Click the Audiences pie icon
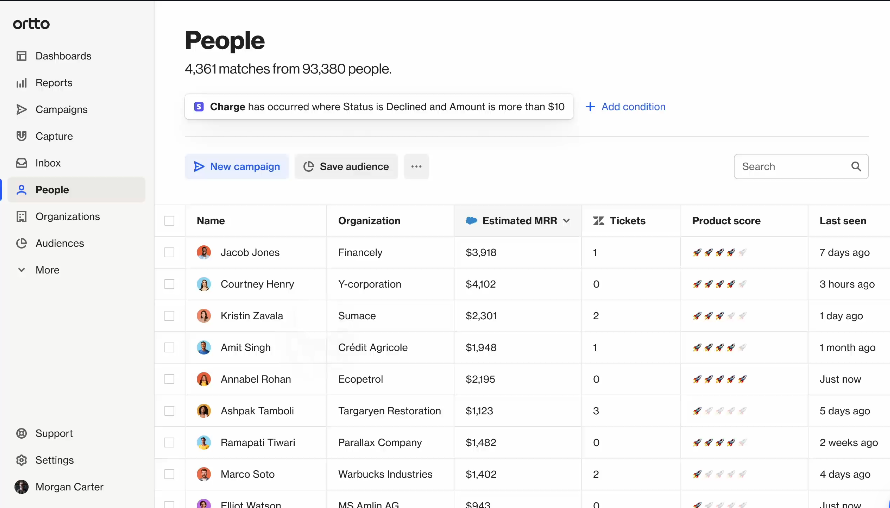 pos(22,243)
